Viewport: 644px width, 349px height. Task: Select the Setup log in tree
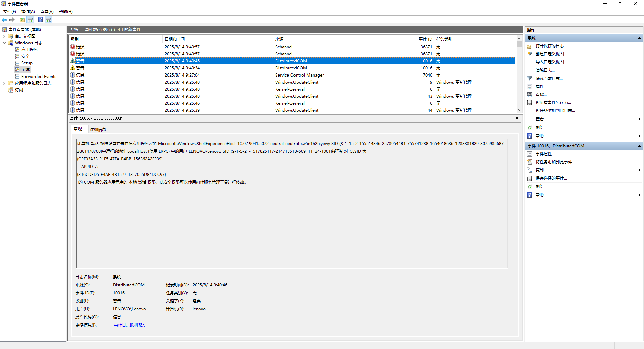click(x=27, y=63)
